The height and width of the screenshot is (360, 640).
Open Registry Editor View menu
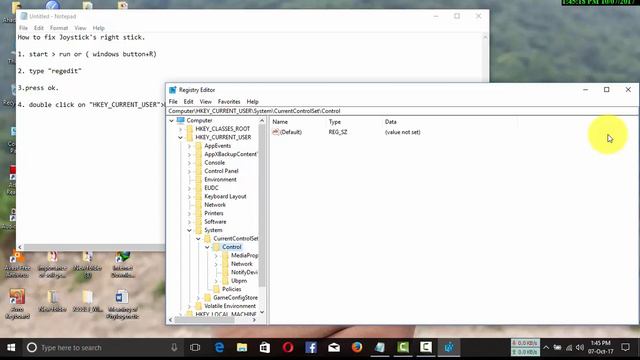point(205,101)
